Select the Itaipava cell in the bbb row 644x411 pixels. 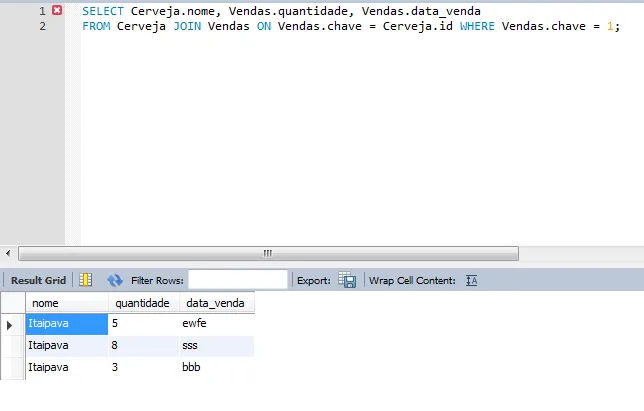point(67,367)
